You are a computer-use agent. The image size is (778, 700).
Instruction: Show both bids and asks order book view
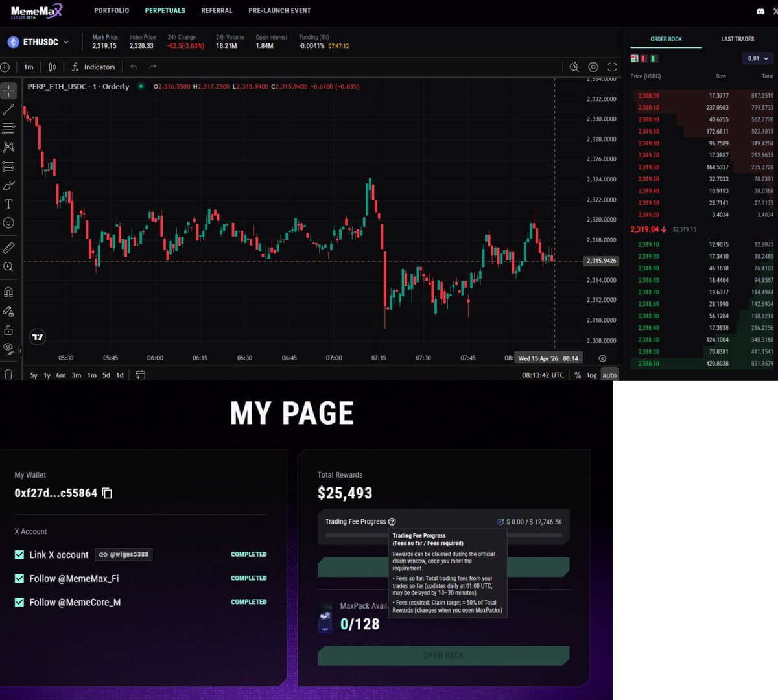(635, 58)
